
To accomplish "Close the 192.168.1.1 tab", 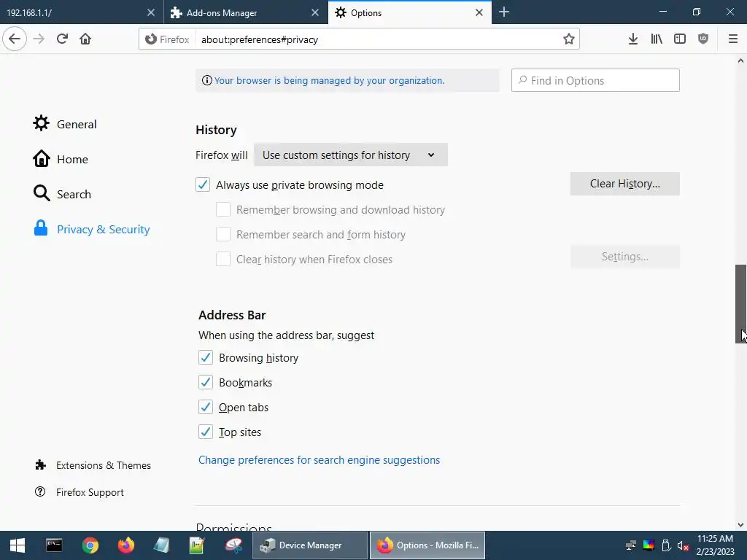I will point(150,13).
